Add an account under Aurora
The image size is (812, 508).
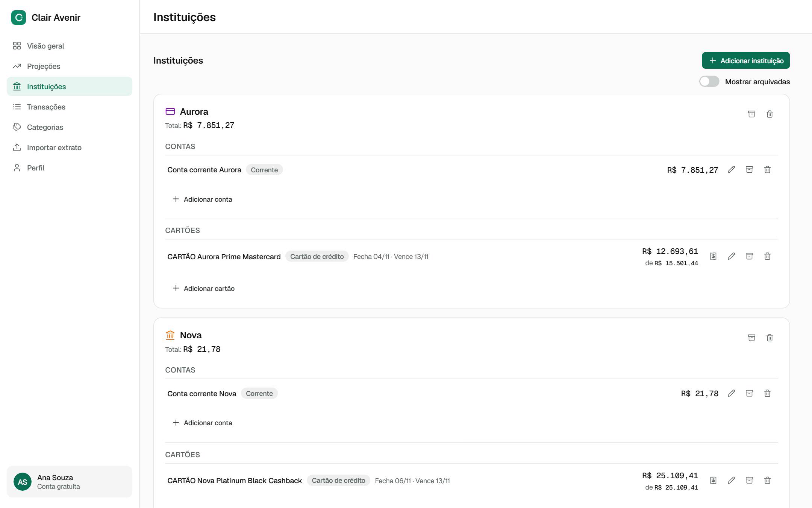click(x=202, y=199)
